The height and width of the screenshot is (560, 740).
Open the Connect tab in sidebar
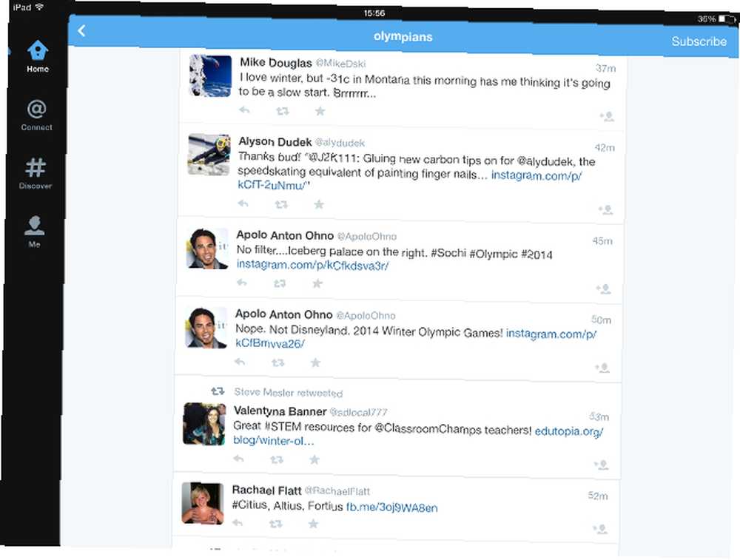coord(37,115)
